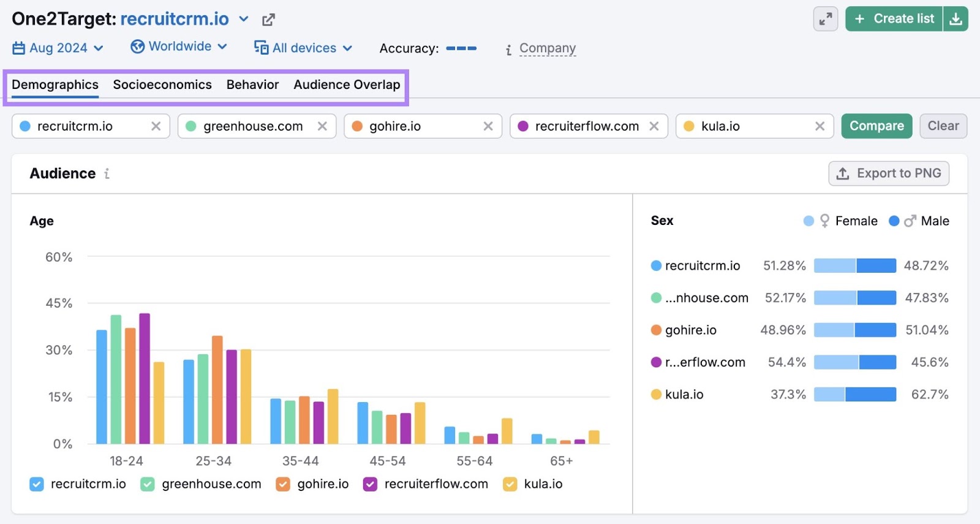Uncheck the kula.io legend checkbox
The image size is (980, 524).
tap(510, 484)
